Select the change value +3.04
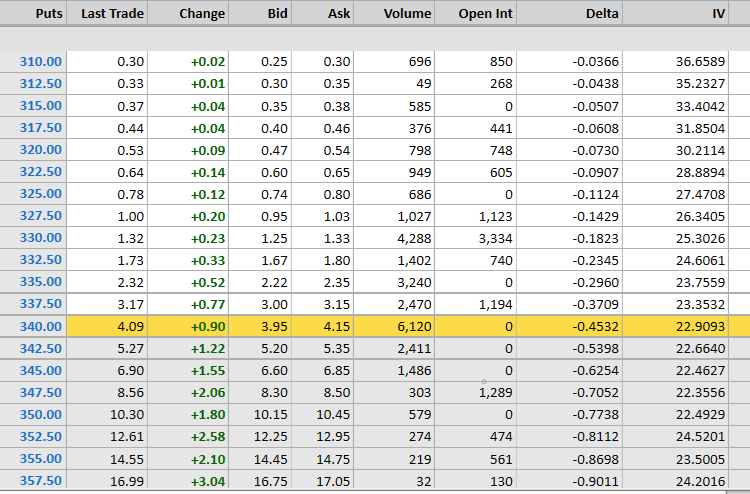 [x=208, y=481]
